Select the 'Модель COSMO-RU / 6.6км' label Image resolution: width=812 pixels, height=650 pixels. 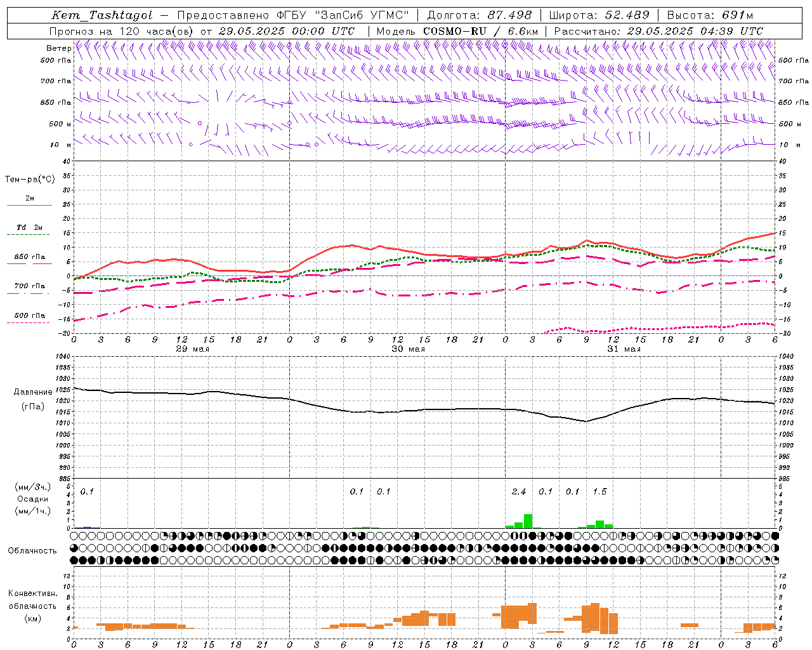tap(457, 31)
